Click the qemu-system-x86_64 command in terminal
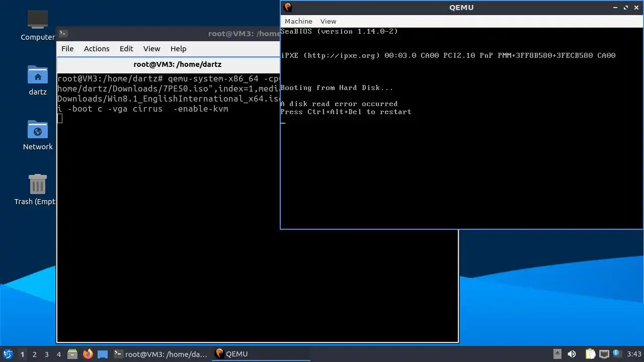This screenshot has height=362, width=644. tap(213, 78)
